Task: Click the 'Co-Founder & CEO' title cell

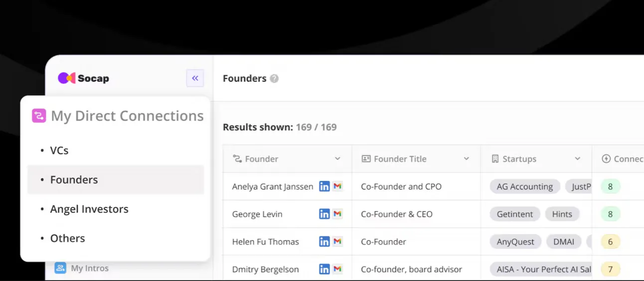Action: tap(397, 214)
